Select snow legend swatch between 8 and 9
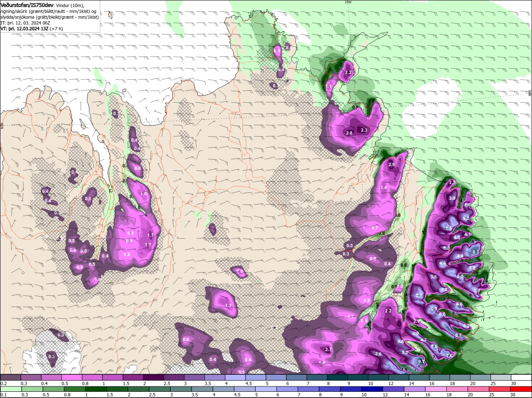Viewport: 532px width, 398px height. (x=337, y=377)
